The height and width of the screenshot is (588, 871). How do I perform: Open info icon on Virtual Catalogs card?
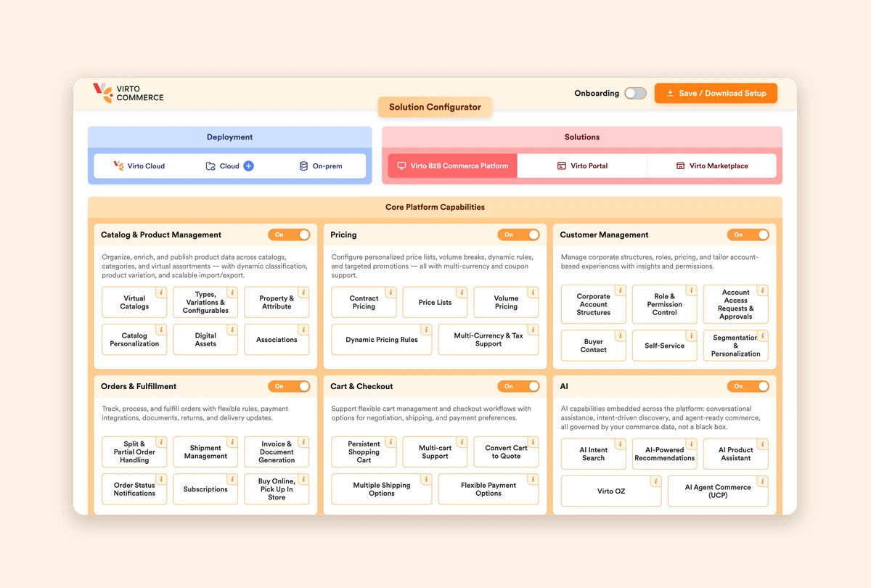pyautogui.click(x=161, y=292)
